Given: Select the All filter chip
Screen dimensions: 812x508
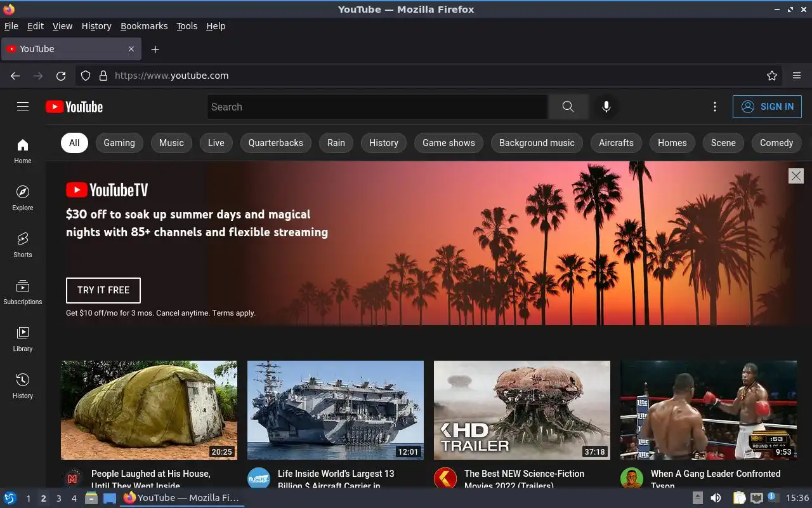Looking at the screenshot, I should point(74,143).
